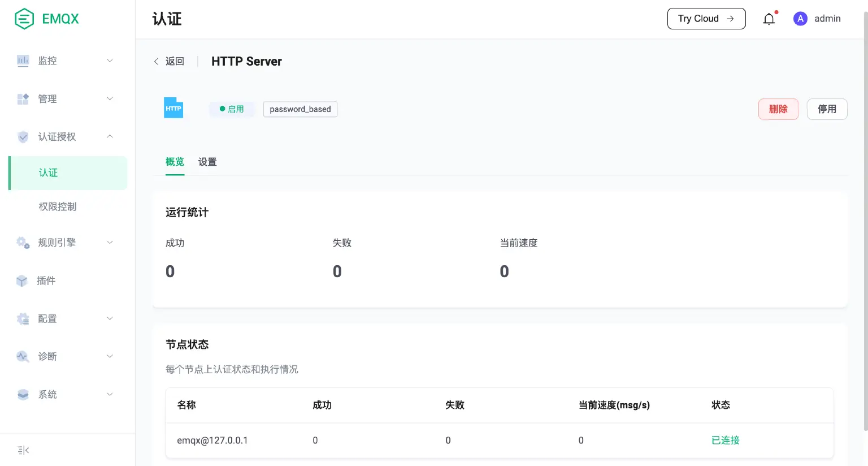Expand the 系统 menu chevron
Viewport: 868px width, 466px height.
110,394
